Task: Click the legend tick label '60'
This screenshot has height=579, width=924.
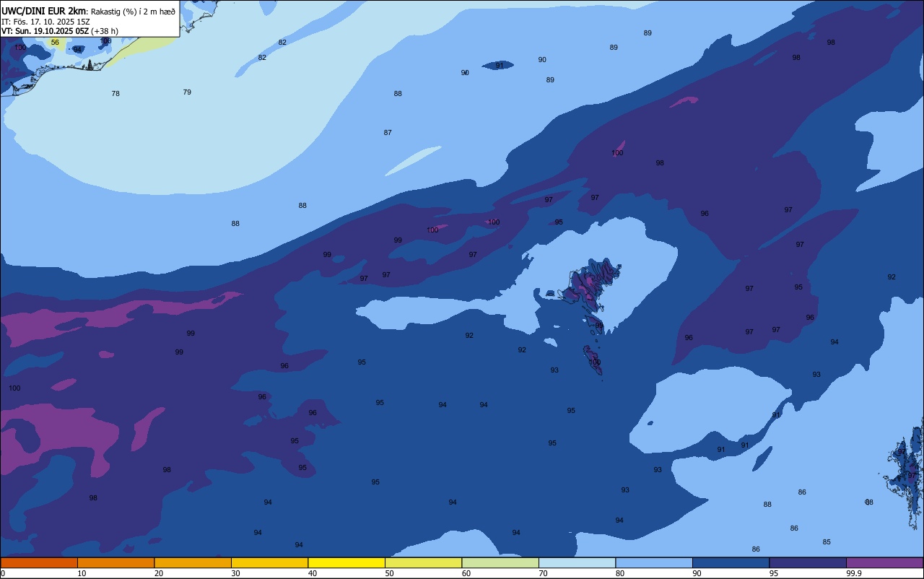Action: (x=466, y=573)
